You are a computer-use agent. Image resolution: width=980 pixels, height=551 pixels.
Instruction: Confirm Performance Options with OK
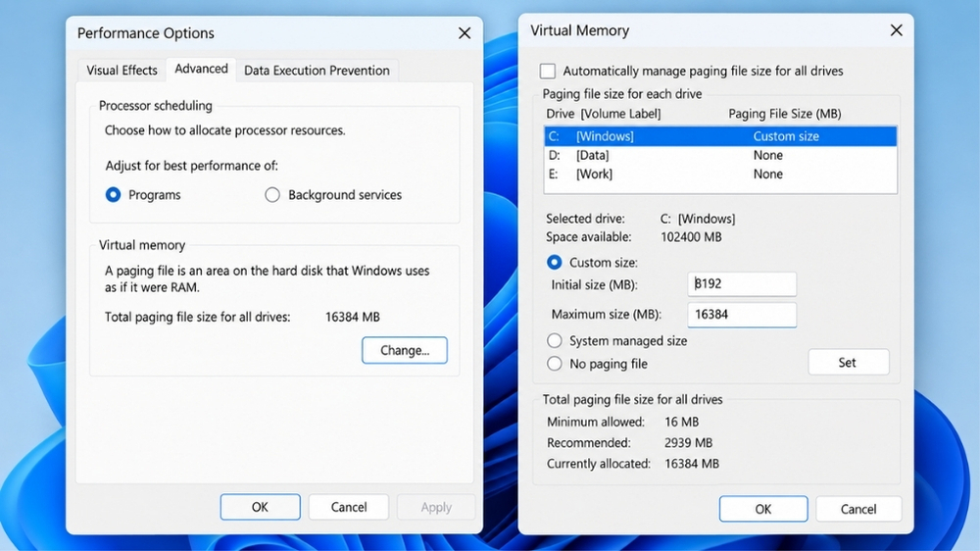pyautogui.click(x=260, y=507)
